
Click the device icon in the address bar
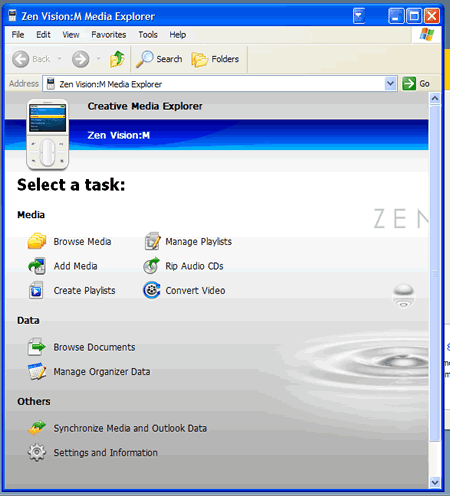(x=51, y=84)
